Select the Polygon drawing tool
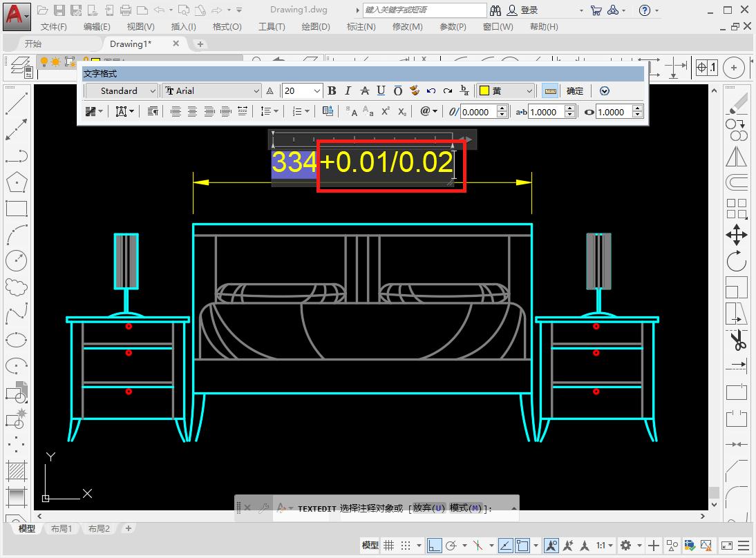Image resolution: width=756 pixels, height=558 pixels. pyautogui.click(x=16, y=182)
